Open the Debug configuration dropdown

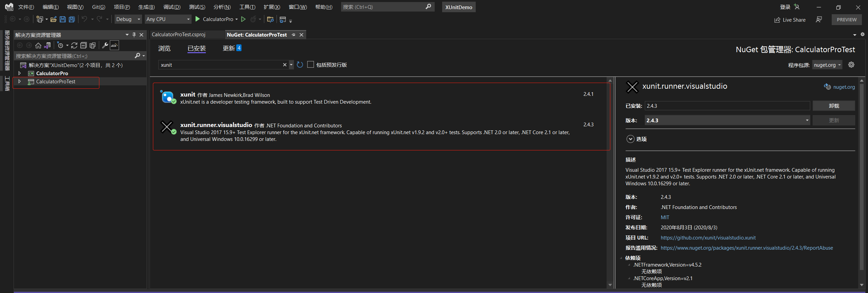[x=128, y=19]
